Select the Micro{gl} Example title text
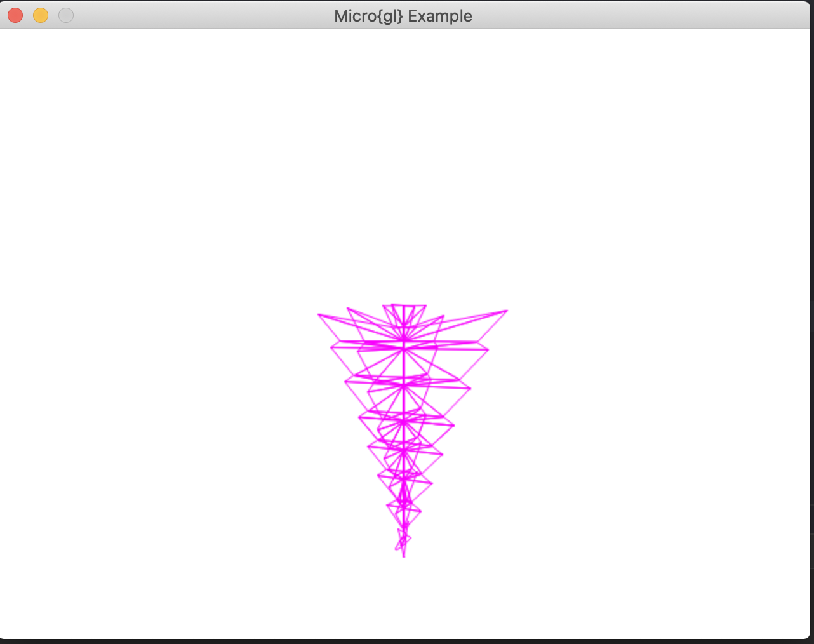The height and width of the screenshot is (644, 814). 403,16
